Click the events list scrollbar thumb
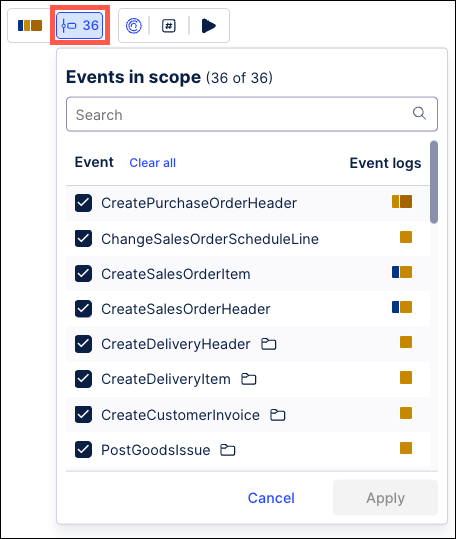 tap(434, 182)
